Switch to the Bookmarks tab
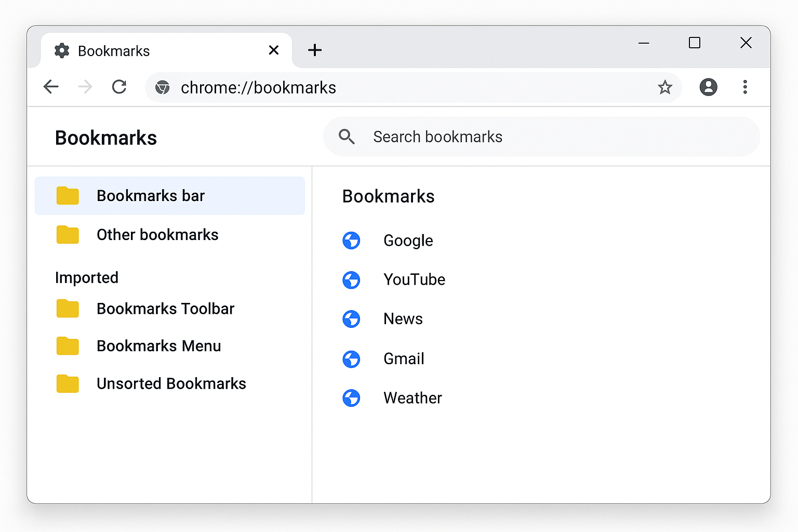The height and width of the screenshot is (532, 798). point(113,50)
